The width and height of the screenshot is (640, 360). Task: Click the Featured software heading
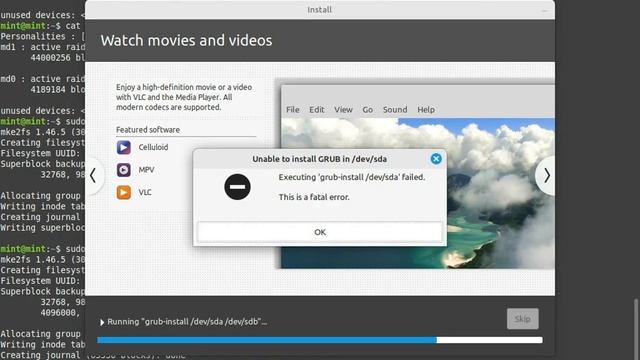pos(148,130)
